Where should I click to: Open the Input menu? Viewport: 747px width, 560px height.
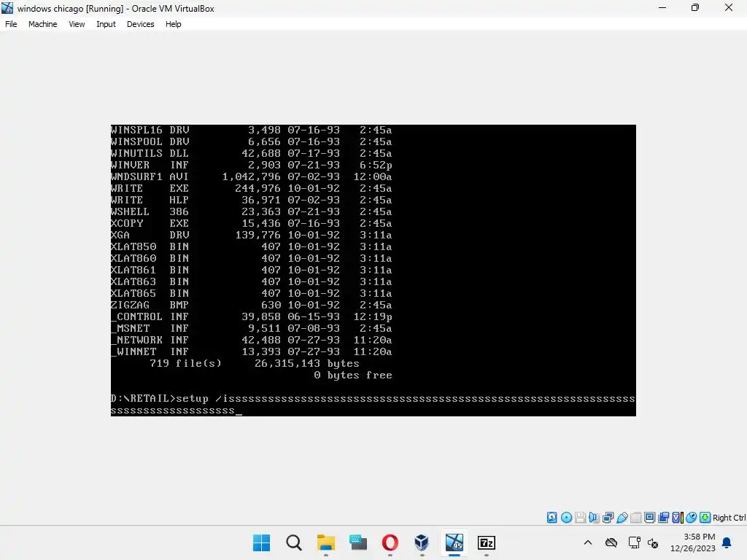106,24
